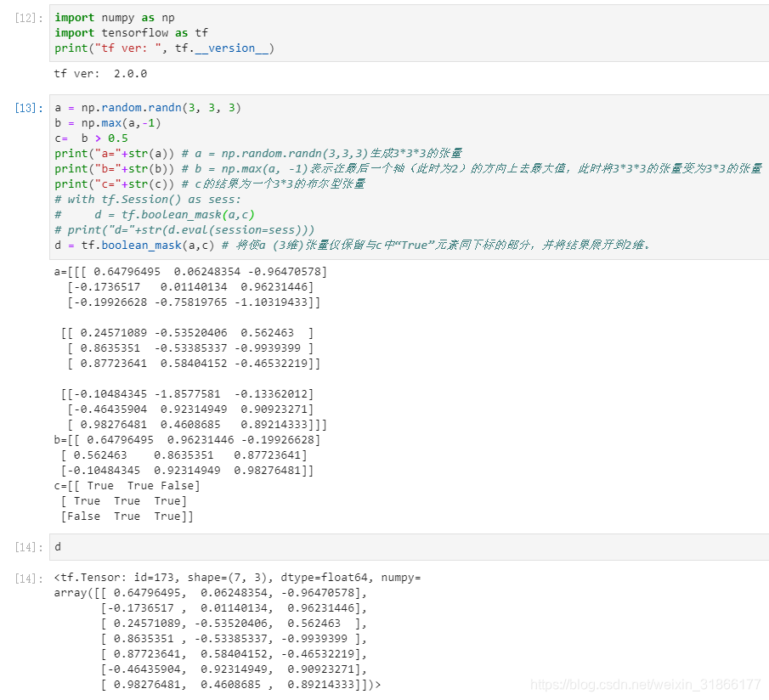Click the output prompt [14] above tf.Tensor result
The image size is (769, 700).
tap(25, 577)
